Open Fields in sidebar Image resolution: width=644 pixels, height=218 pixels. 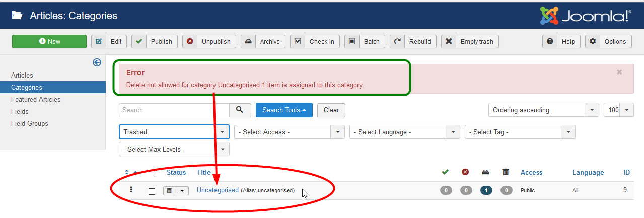click(x=20, y=111)
